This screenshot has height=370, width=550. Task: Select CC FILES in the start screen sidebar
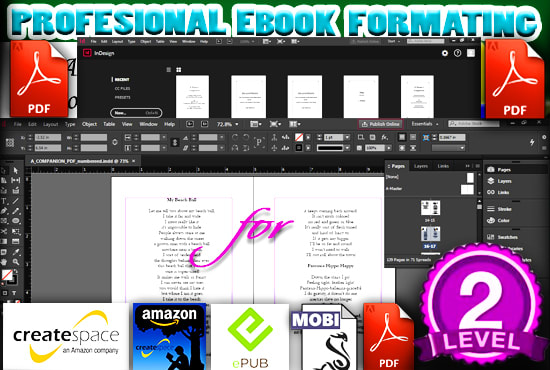(122, 88)
